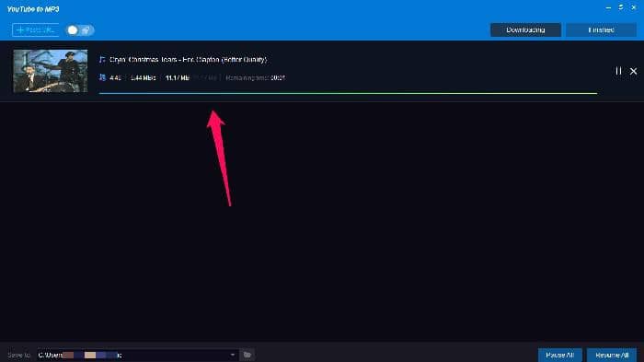
Task: Restore the YouTube to MP3 window
Action: click(x=621, y=7)
